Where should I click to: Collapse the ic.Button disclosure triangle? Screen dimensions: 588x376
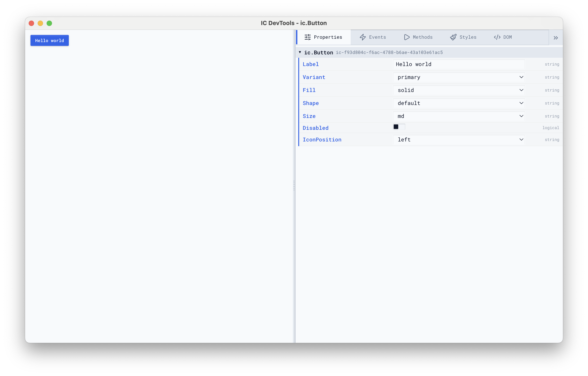(x=300, y=52)
